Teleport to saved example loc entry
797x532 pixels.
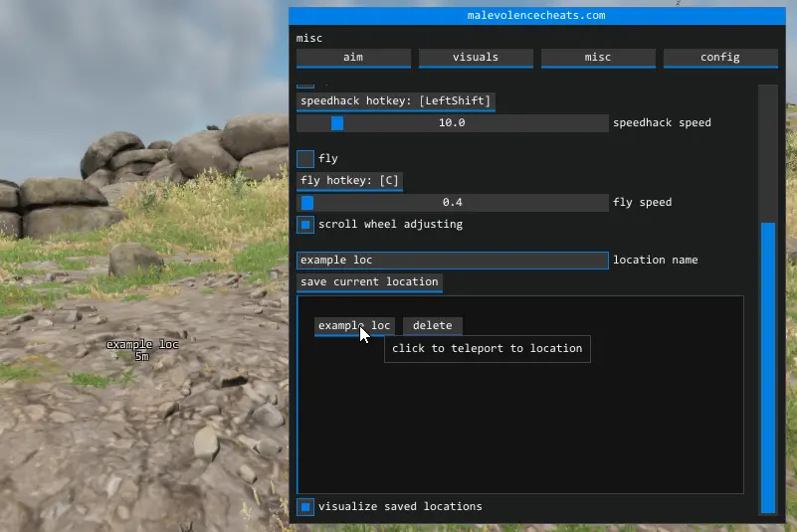[x=354, y=326]
